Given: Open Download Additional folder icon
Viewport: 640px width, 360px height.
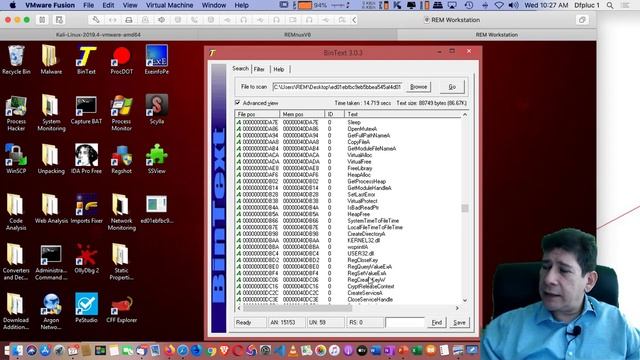Looking at the screenshot, I should tap(16, 312).
